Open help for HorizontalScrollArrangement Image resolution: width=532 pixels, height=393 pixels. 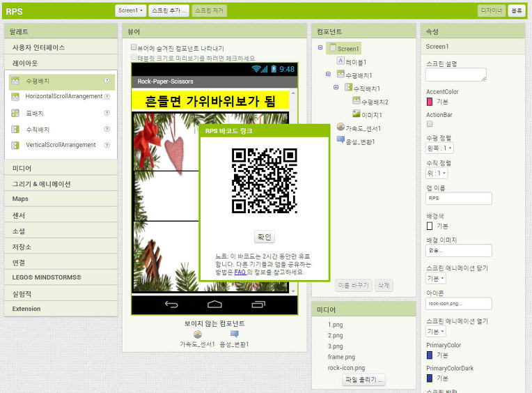[x=107, y=97]
